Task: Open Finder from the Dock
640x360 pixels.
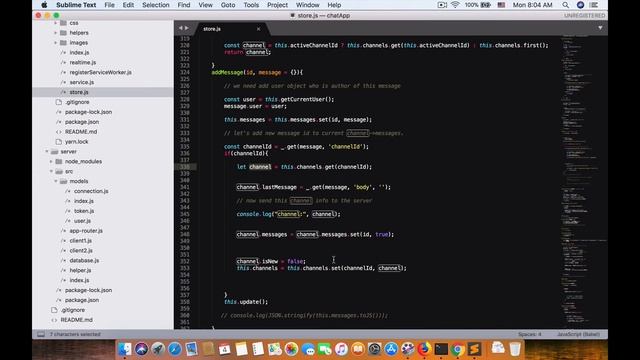Action: pyautogui.click(x=125, y=349)
